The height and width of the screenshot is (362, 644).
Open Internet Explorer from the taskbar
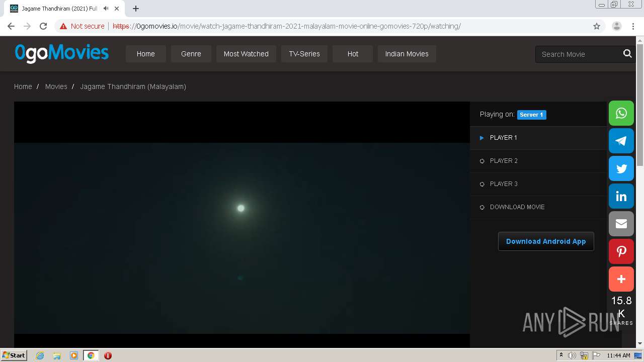point(40,355)
